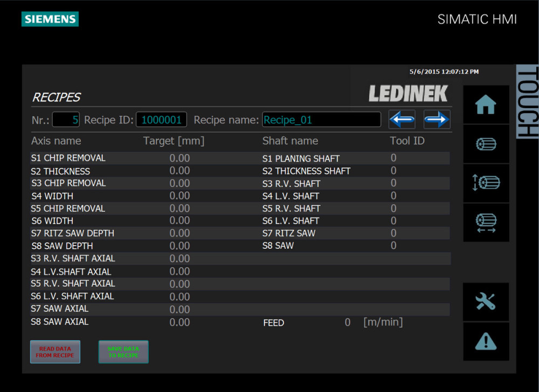Open the alarm warning triangle screen
The height and width of the screenshot is (392, 539).
coord(486,341)
